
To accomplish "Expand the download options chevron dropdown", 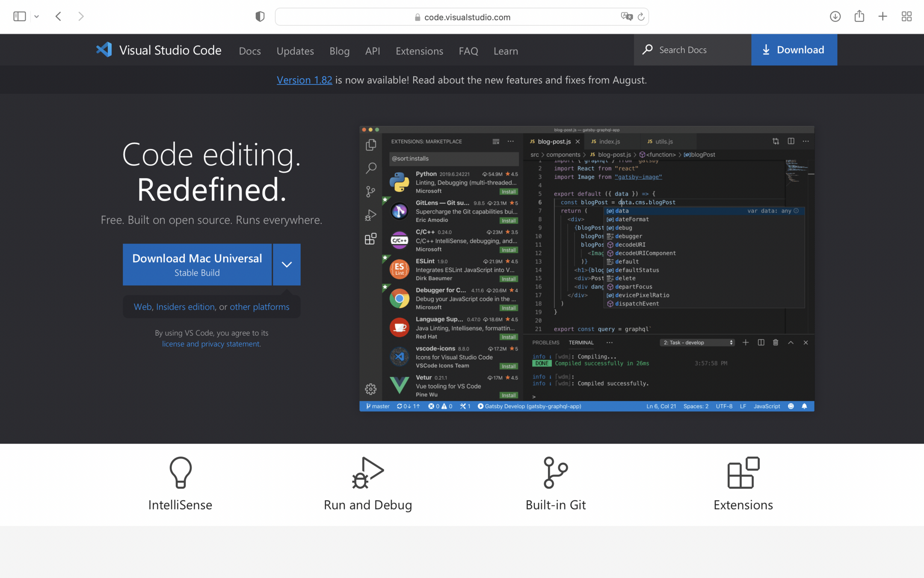I will tap(287, 265).
